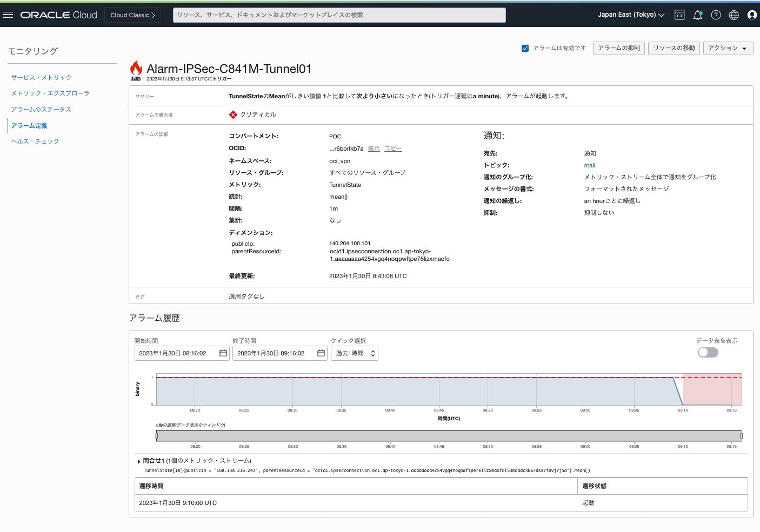This screenshot has width=760, height=532.
Task: Click the 開始時間 date field
Action: click(182, 353)
